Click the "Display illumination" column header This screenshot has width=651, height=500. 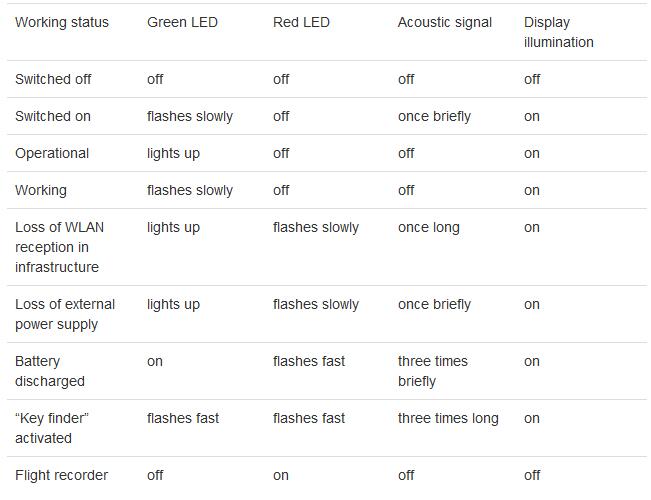[x=558, y=32]
